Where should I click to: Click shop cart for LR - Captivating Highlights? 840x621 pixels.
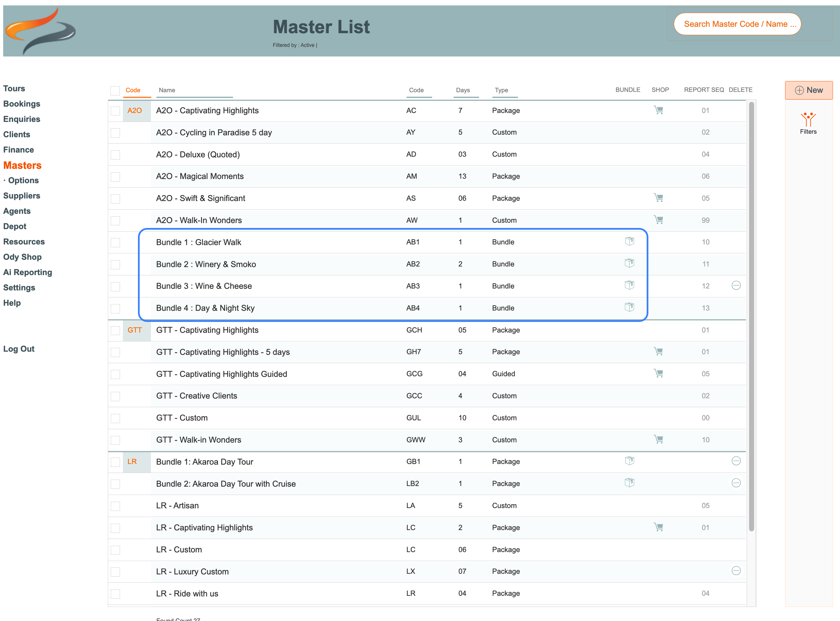pyautogui.click(x=658, y=527)
